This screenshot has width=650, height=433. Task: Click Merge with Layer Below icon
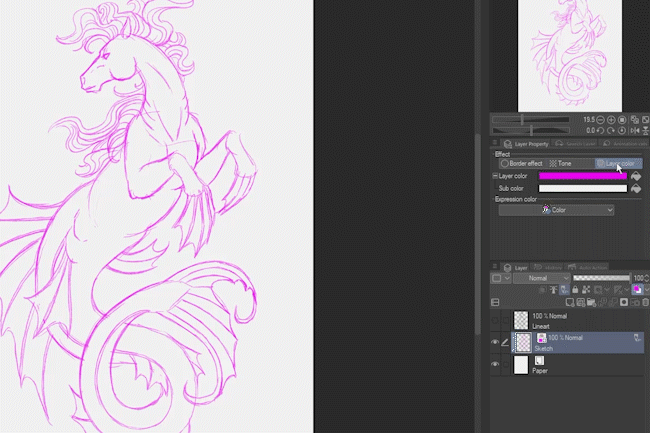pos(613,302)
